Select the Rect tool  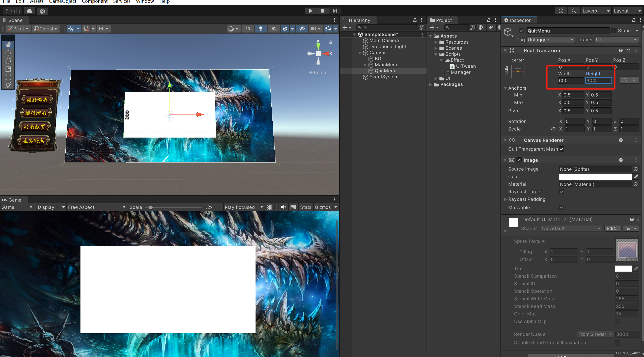pyautogui.click(x=8, y=77)
